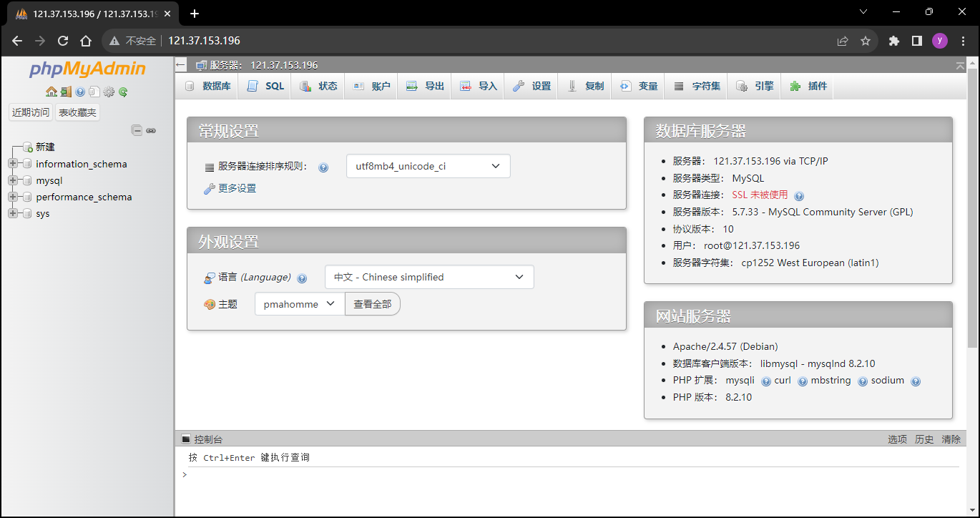Open the 状态 tab

[x=319, y=86]
